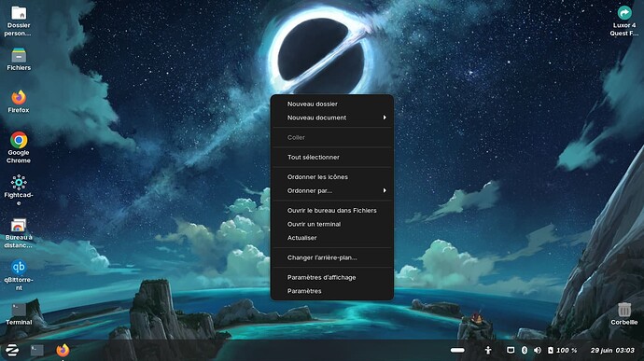Click the white pill indicator in the tray
The height and width of the screenshot is (361, 644).
(457, 351)
